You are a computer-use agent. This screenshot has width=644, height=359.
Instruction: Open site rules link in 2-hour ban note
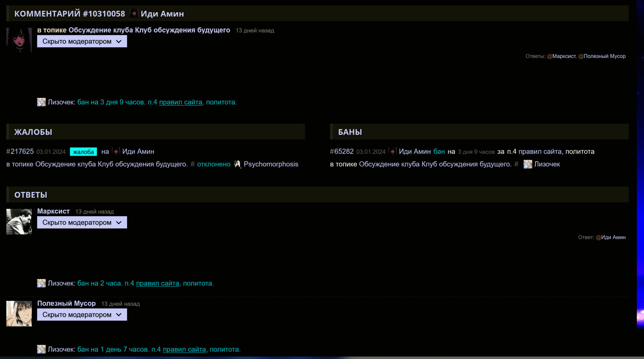coord(157,284)
